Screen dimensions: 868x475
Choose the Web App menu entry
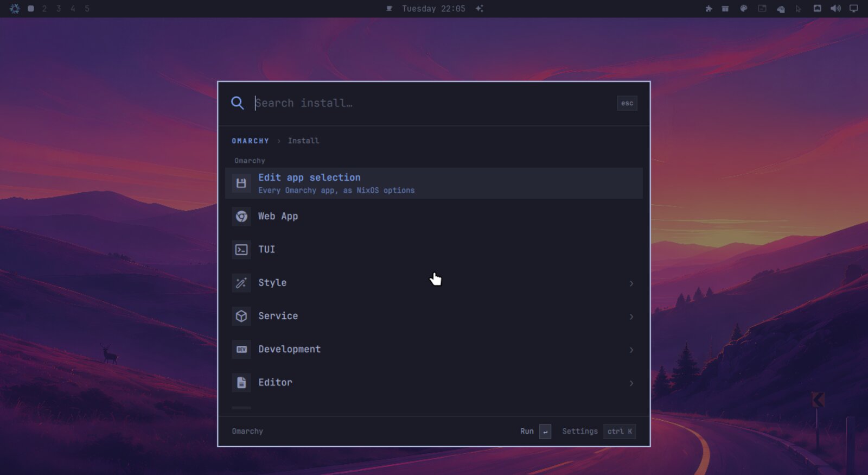coord(434,217)
